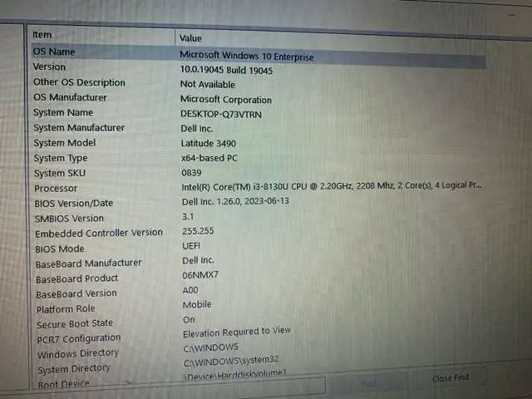The height and width of the screenshot is (399, 532).
Task: Select the System Directory row label
Action: [x=74, y=369]
